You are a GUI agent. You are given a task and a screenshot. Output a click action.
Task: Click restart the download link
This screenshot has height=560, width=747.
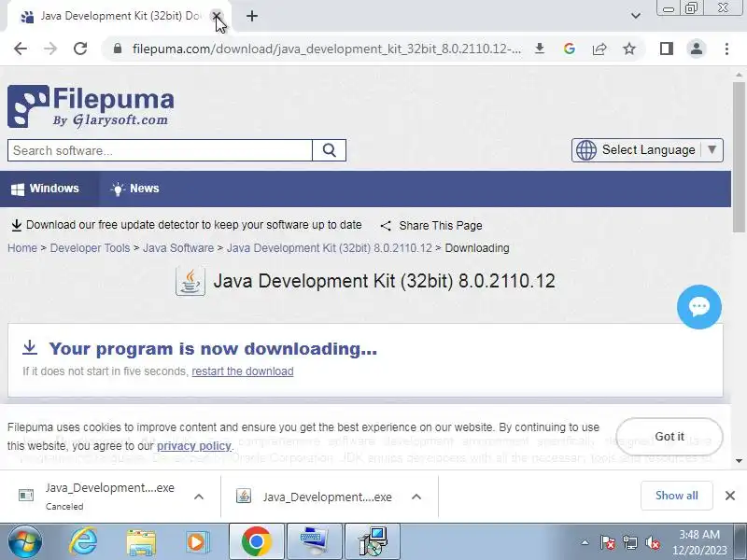click(243, 371)
